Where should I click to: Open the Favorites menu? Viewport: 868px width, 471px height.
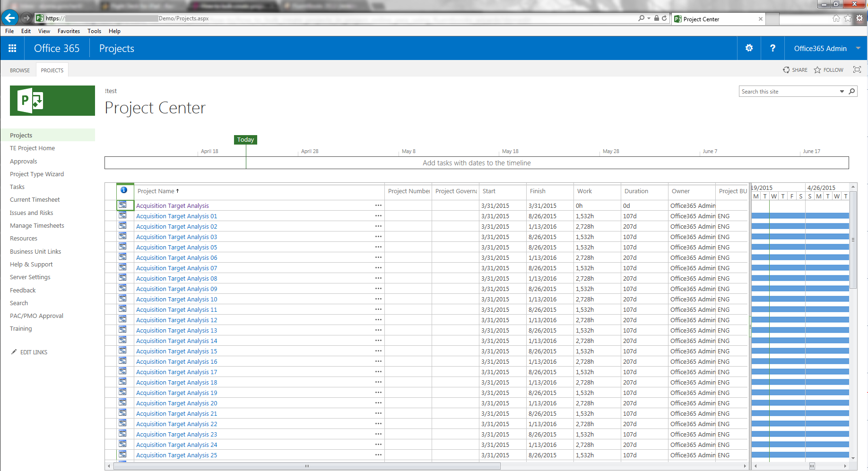[x=69, y=31]
